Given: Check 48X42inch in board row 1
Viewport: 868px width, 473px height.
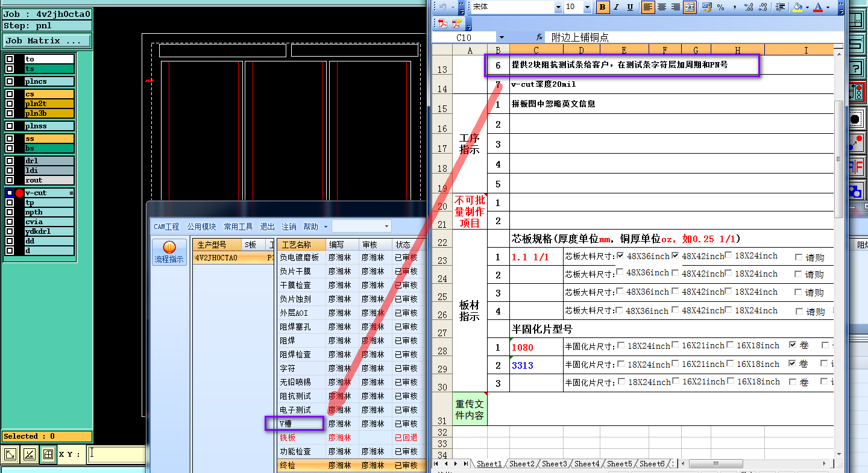Looking at the screenshot, I should coord(675,255).
